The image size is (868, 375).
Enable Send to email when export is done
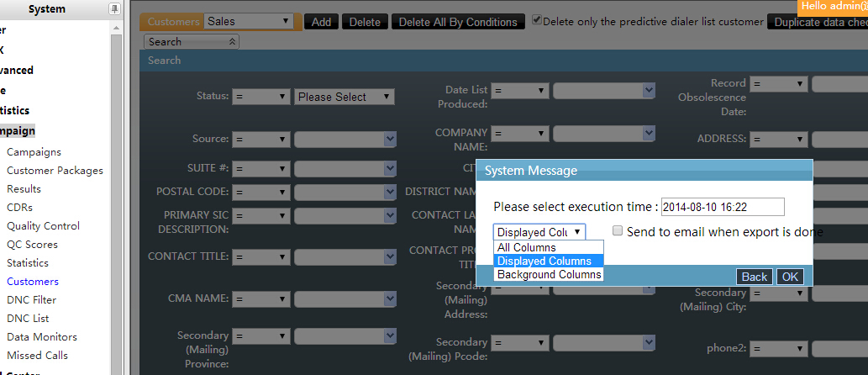click(x=618, y=231)
